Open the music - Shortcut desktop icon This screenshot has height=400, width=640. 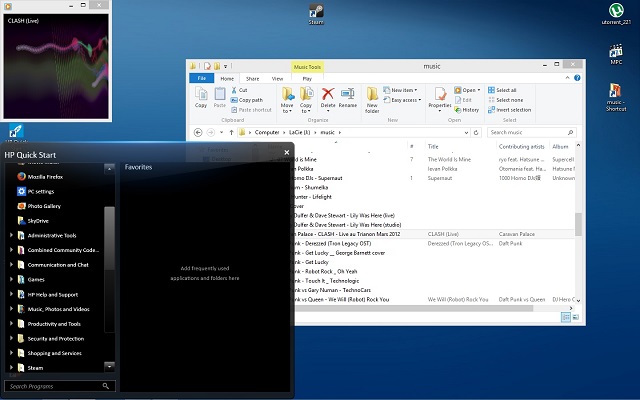point(616,97)
